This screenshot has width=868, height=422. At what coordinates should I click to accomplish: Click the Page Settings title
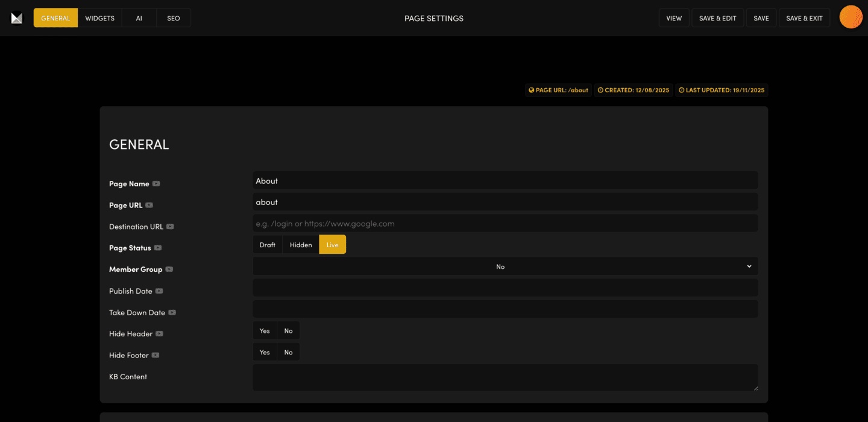[x=434, y=18]
